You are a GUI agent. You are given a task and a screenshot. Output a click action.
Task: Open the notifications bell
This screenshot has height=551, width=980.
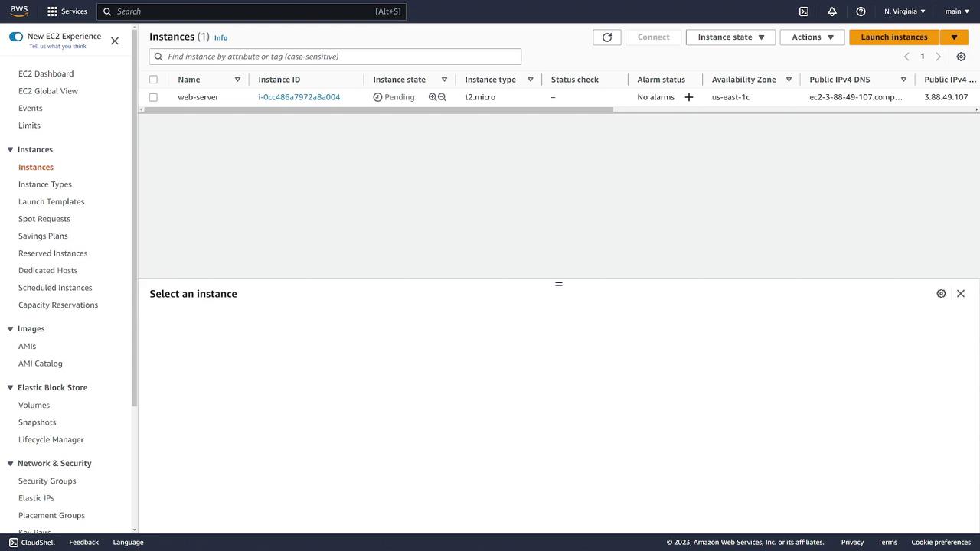(832, 11)
